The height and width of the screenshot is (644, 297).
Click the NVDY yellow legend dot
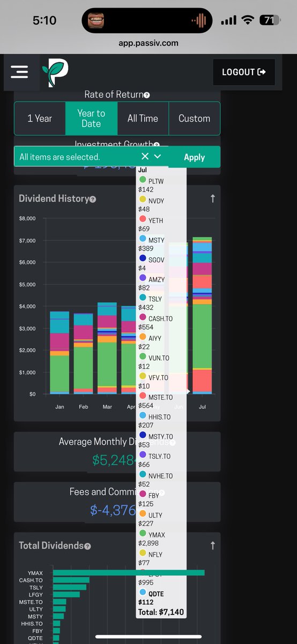tap(143, 200)
